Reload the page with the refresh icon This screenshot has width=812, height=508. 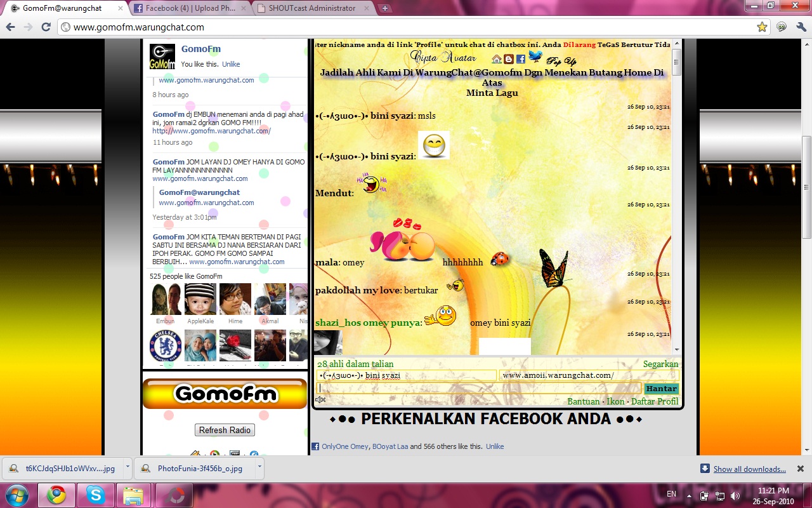click(x=46, y=27)
